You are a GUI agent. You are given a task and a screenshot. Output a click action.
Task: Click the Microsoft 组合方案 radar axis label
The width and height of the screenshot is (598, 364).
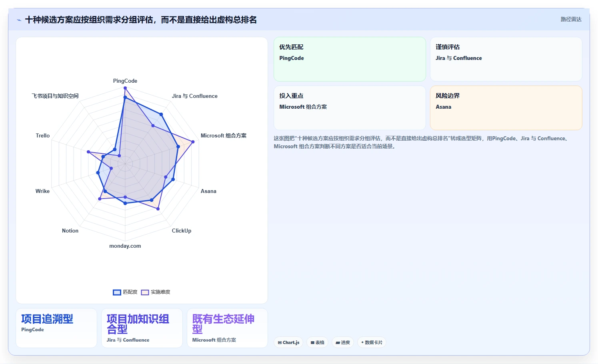tap(224, 135)
